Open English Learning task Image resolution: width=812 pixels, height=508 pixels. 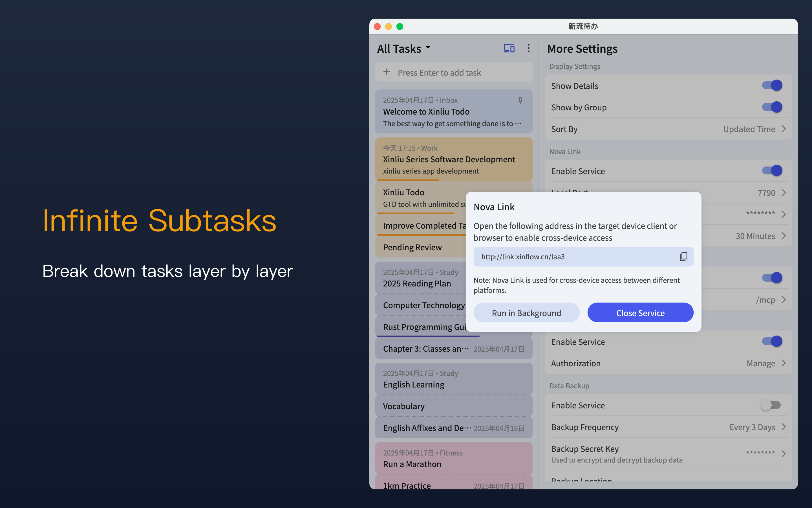(454, 379)
